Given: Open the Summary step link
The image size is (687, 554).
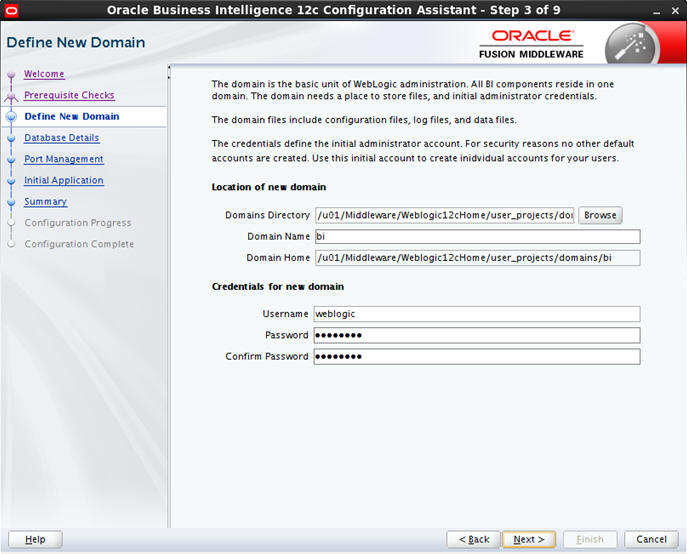Looking at the screenshot, I should pyautogui.click(x=46, y=202).
